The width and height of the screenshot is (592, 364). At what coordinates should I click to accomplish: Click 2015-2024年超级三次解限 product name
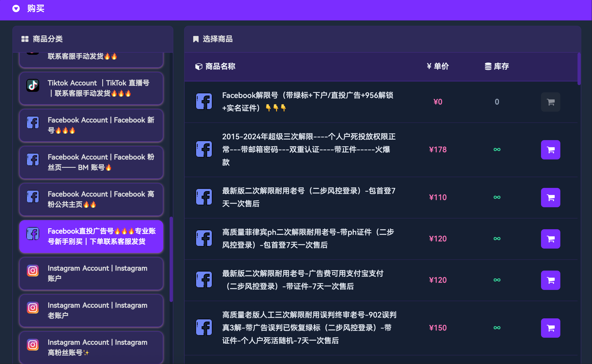tap(309, 149)
